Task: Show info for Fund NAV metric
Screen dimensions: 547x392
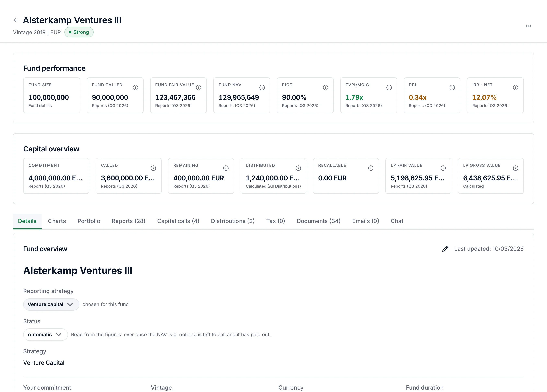Action: (x=262, y=88)
